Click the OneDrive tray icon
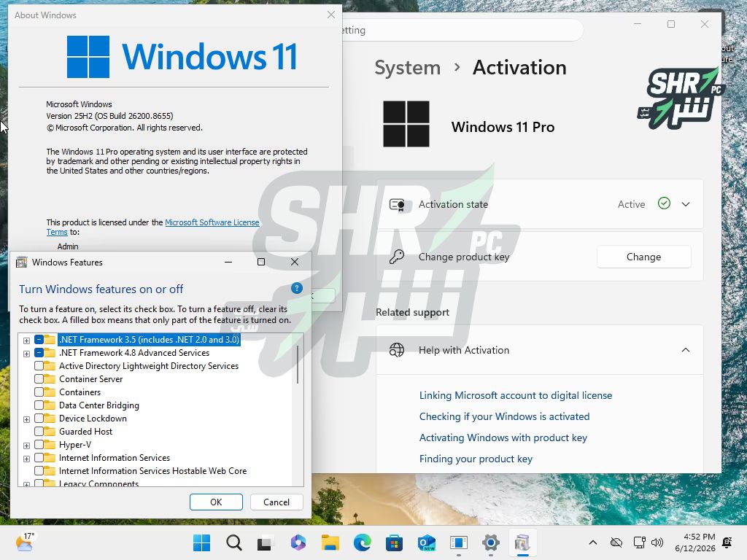Viewport: 747px width, 560px height. pyautogui.click(x=616, y=542)
